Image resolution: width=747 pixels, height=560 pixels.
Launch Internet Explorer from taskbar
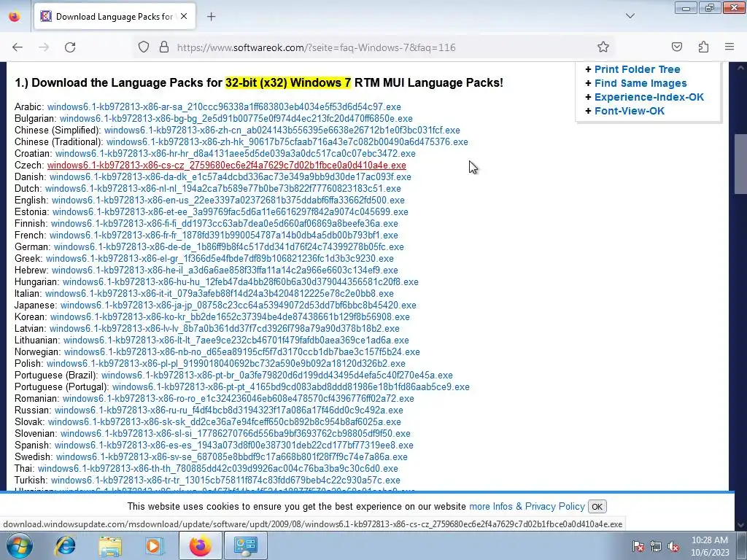(x=65, y=545)
